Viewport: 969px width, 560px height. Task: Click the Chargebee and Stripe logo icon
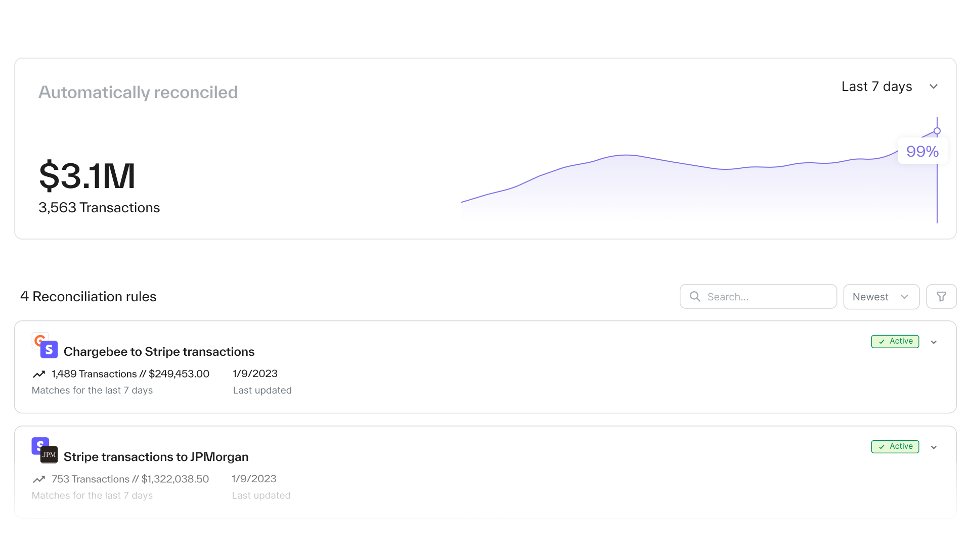pyautogui.click(x=45, y=345)
